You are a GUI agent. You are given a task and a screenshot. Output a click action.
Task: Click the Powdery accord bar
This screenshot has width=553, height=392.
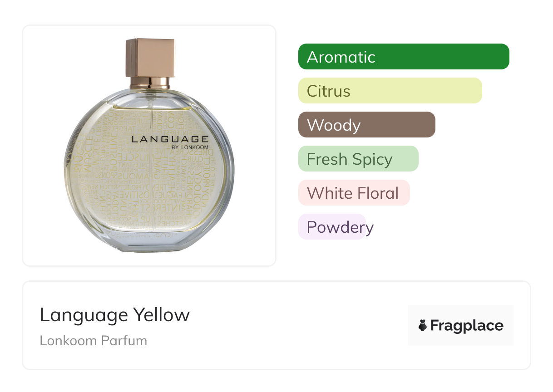332,227
